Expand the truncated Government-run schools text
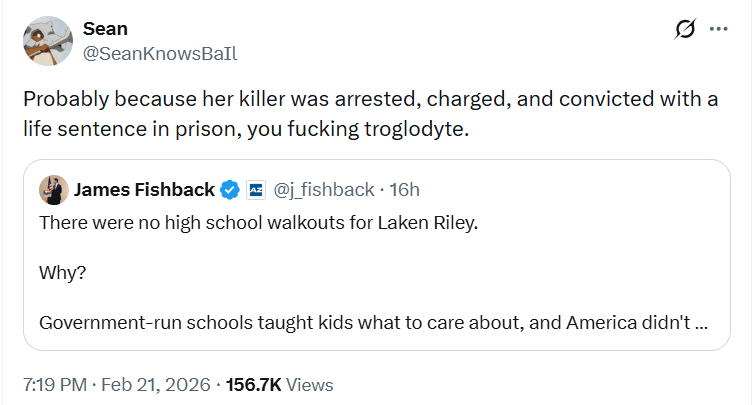755x405 pixels. click(x=360, y=323)
